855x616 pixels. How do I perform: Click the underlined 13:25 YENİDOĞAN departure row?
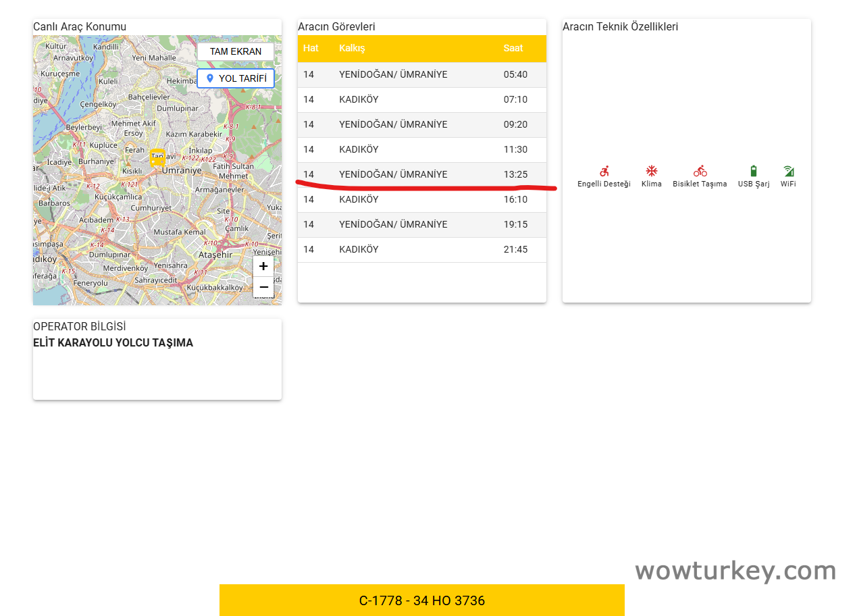coord(421,174)
